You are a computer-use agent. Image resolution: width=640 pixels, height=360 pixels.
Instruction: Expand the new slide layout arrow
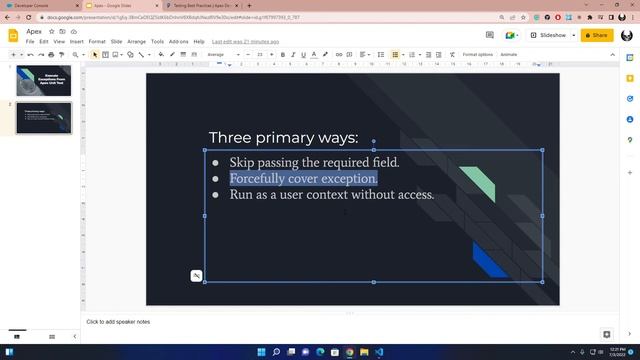click(21, 55)
